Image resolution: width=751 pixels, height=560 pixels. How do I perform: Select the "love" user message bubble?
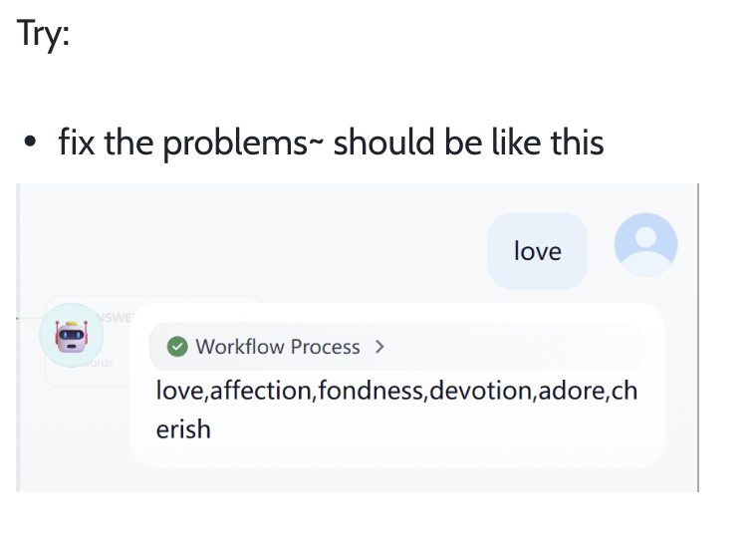537,251
